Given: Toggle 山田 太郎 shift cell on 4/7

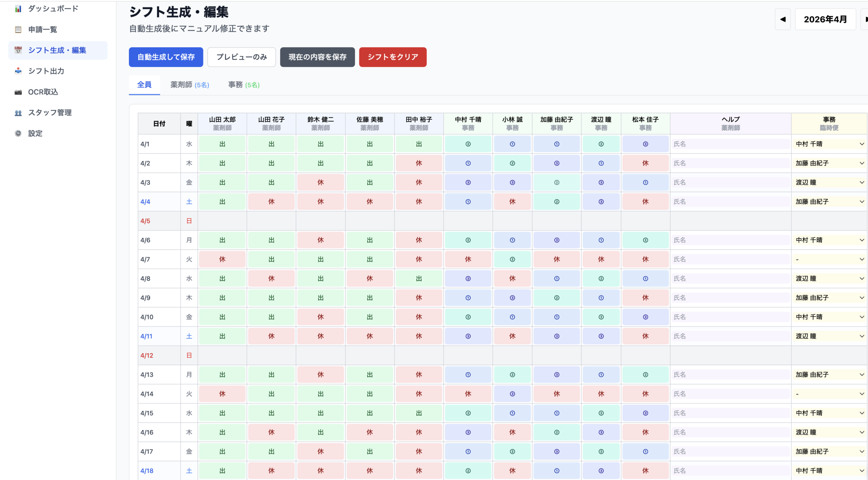Looking at the screenshot, I should [x=222, y=259].
